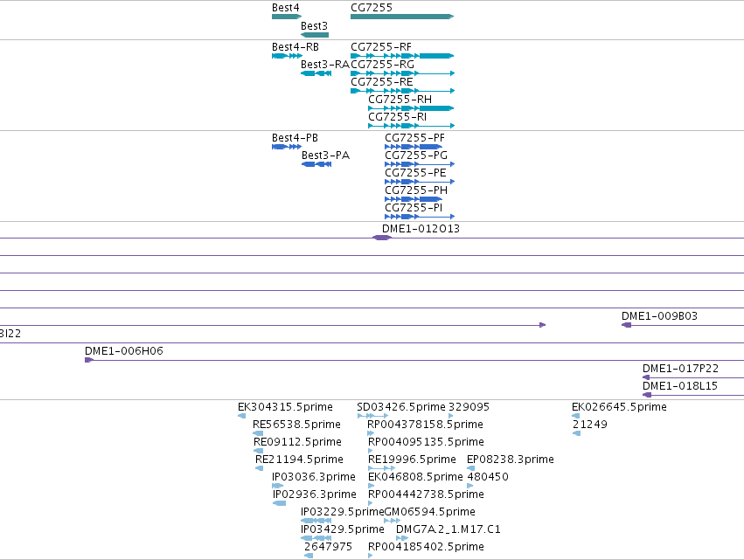Click transcript CG7255-RG

coord(403,73)
